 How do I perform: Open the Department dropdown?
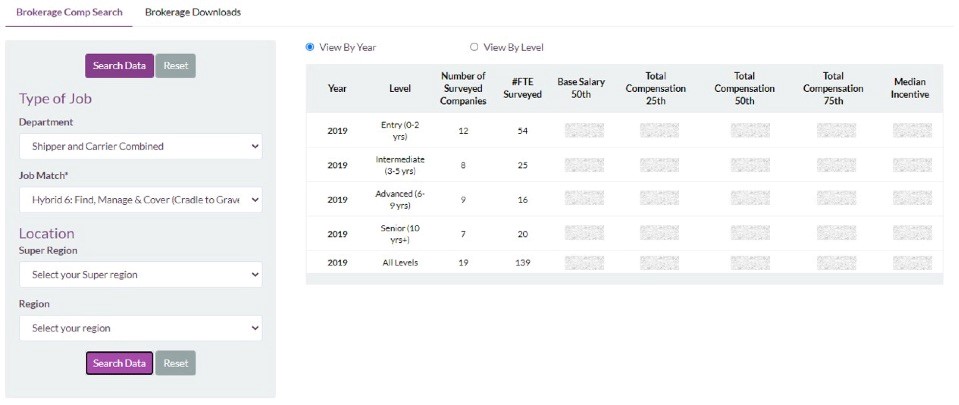point(140,146)
